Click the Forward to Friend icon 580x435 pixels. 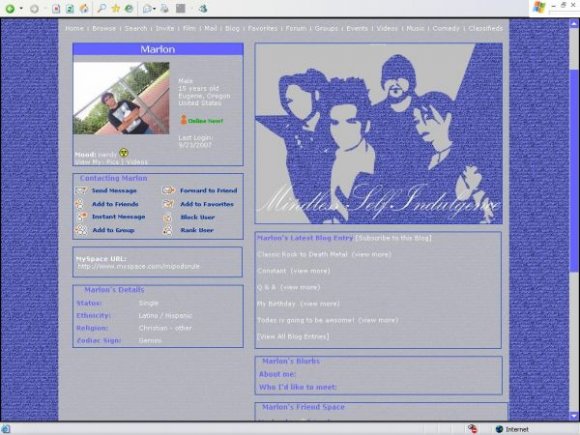[168, 190]
